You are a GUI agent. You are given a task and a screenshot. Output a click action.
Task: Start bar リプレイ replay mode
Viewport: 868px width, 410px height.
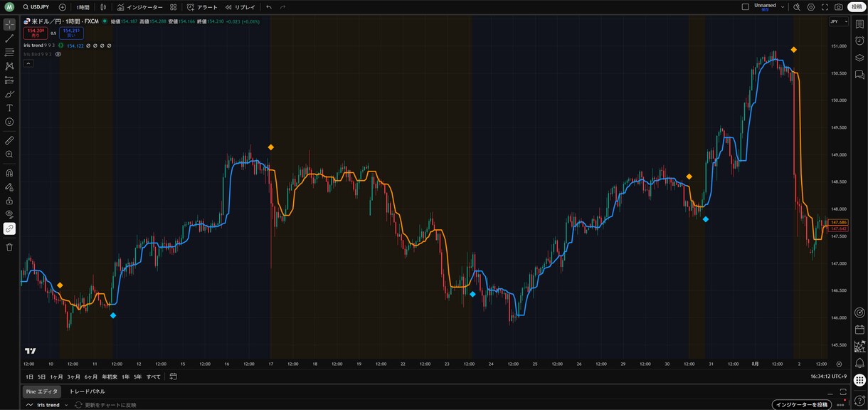[240, 7]
